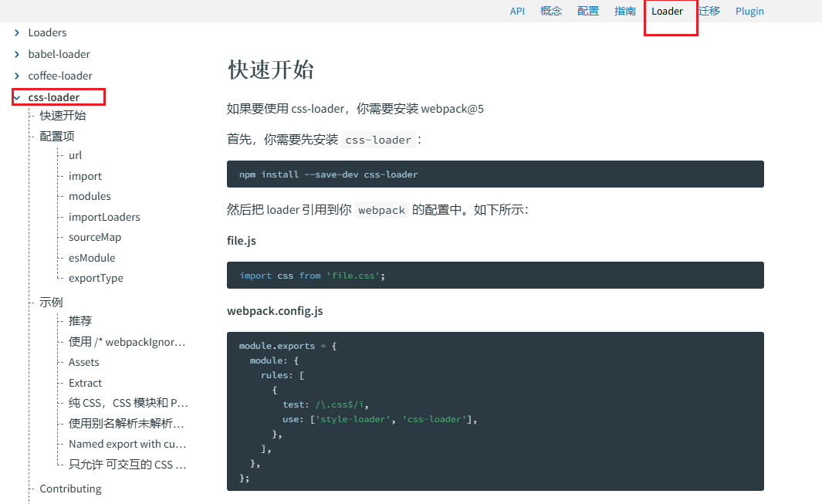This screenshot has height=504, width=822.
Task: Go to importLoaders option in sidebar
Action: [x=104, y=217]
